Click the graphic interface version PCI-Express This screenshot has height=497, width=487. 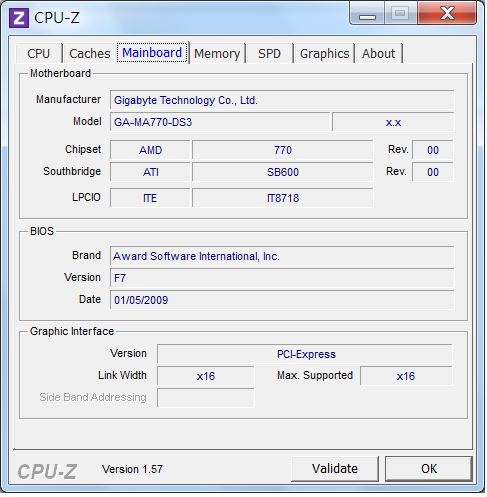[305, 354]
